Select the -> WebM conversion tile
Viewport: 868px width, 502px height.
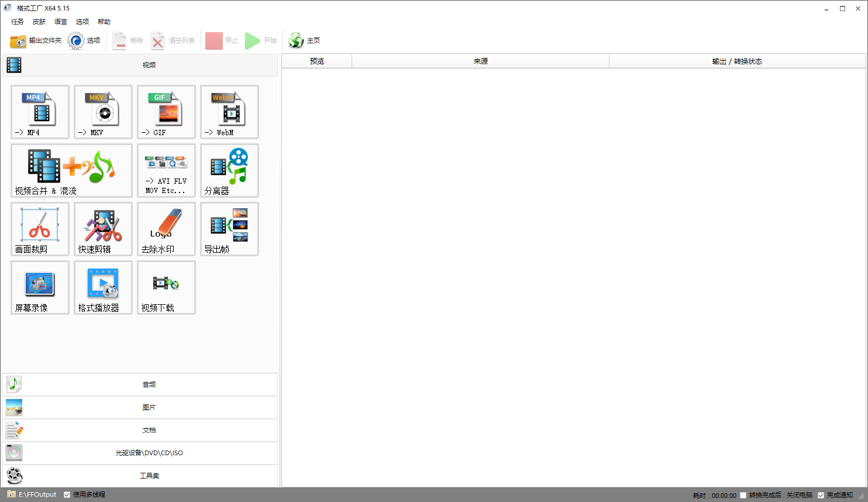tap(229, 112)
